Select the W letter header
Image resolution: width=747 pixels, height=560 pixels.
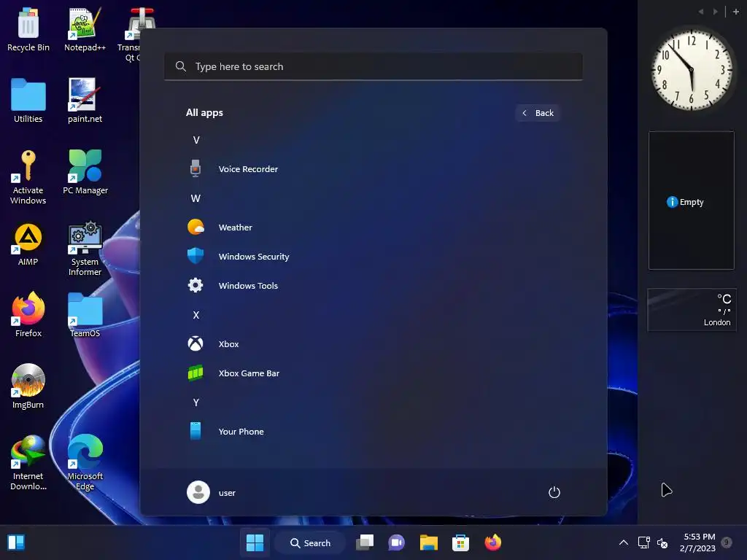196,198
